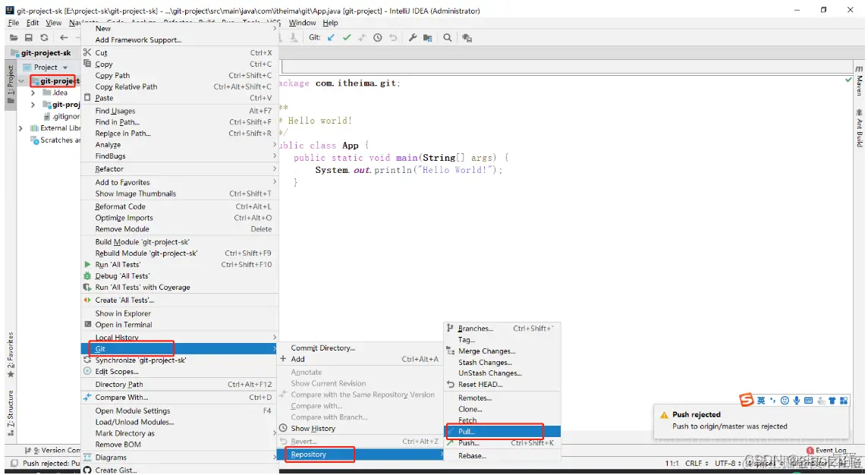Select Branches... in Repository submenu
868x475 pixels.
pos(502,329)
